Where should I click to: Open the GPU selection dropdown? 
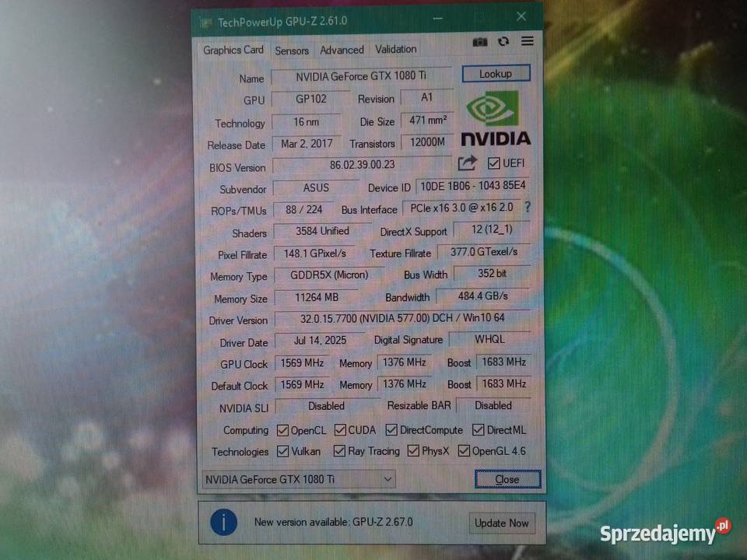(x=299, y=480)
